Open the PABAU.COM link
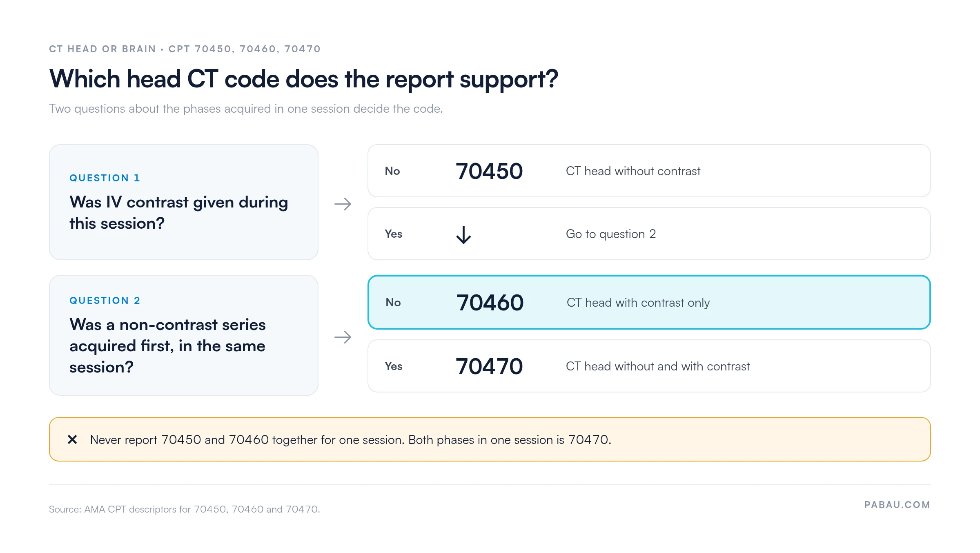Screen dimensions: 980x553 coord(897,505)
